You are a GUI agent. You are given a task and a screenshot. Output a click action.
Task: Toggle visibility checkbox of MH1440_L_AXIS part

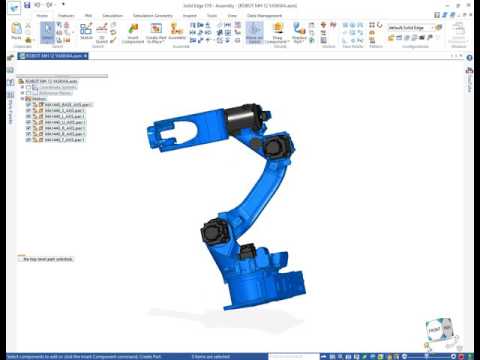pos(29,116)
